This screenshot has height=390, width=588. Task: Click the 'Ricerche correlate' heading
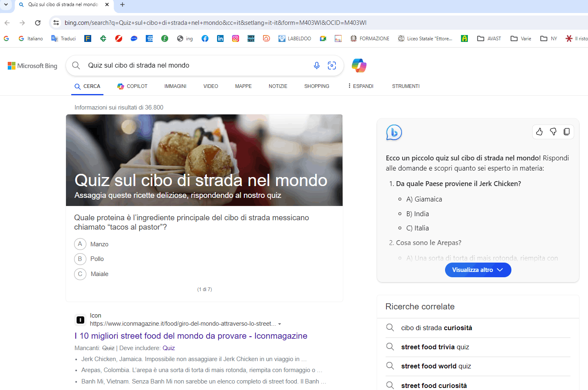(420, 307)
